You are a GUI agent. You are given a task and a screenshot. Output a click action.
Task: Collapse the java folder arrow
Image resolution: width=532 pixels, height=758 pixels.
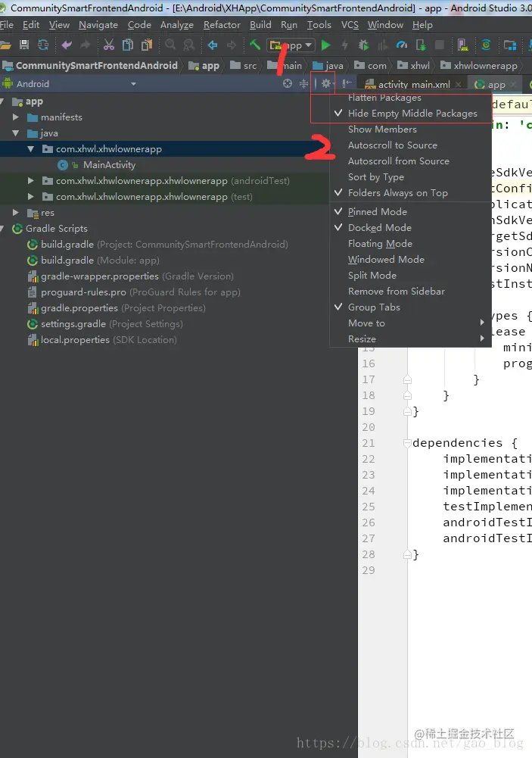[x=16, y=133]
